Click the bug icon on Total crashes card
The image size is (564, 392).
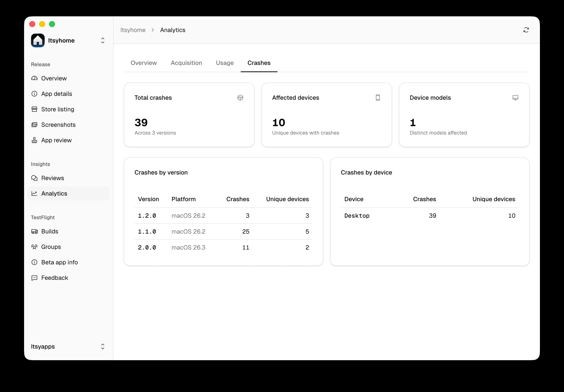click(240, 98)
